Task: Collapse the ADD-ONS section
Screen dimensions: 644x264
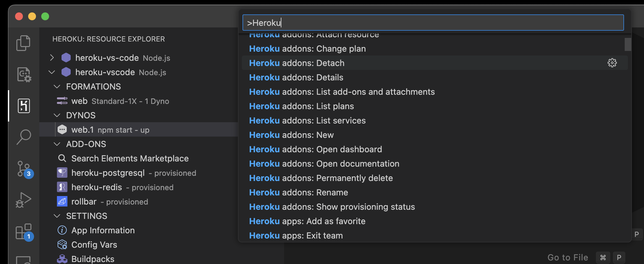Action: pos(57,144)
